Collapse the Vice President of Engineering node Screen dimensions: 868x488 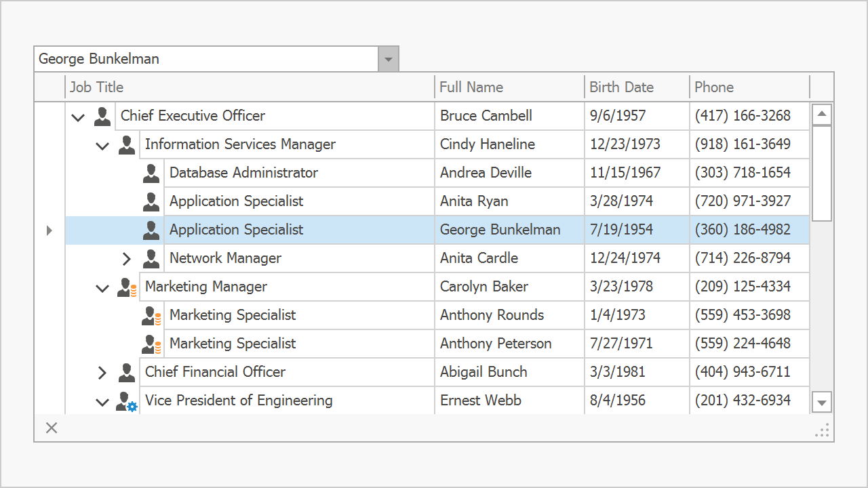[102, 401]
